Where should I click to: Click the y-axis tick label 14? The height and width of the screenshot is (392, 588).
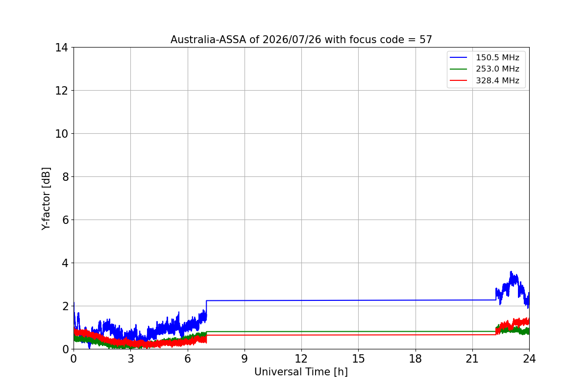tap(61, 48)
